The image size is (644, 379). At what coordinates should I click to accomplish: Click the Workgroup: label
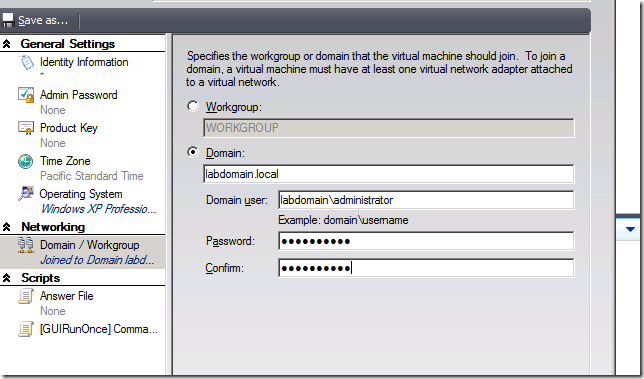click(234, 107)
